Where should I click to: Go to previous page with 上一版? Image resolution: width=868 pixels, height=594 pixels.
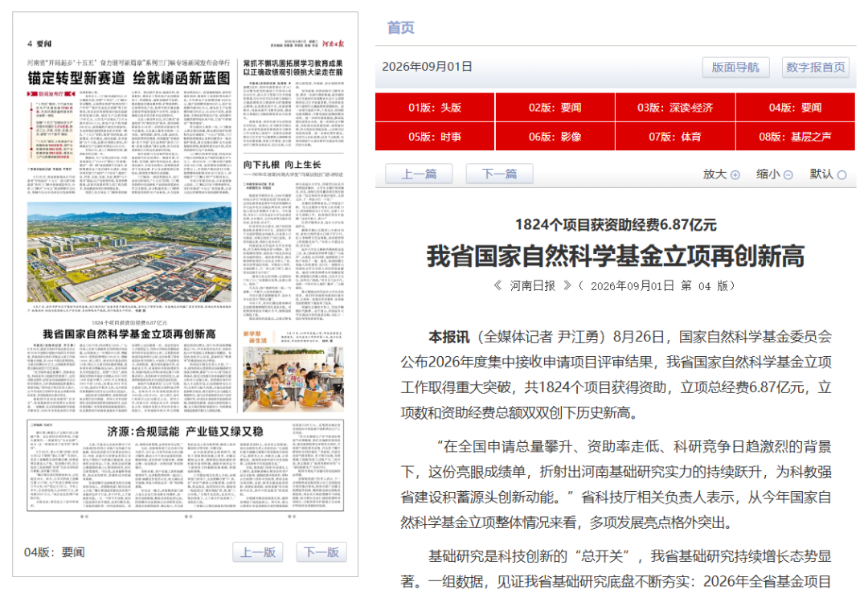pos(258,552)
